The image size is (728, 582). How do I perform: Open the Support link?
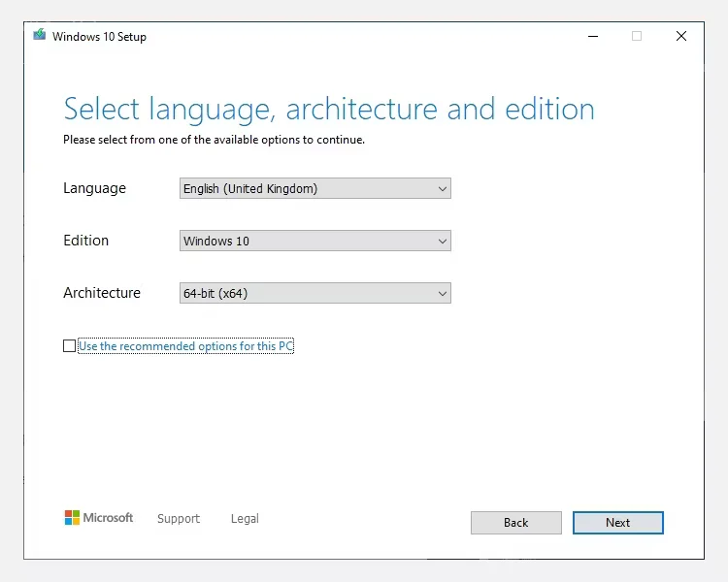pos(179,519)
